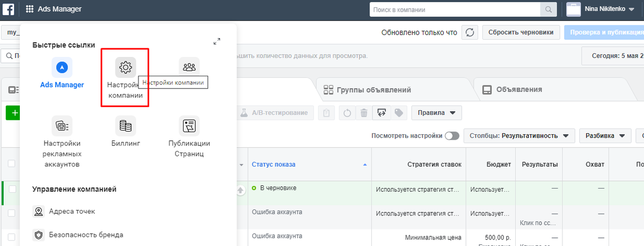644x246 pixels.
Task: Open the Разбивка dropdown
Action: 605,136
